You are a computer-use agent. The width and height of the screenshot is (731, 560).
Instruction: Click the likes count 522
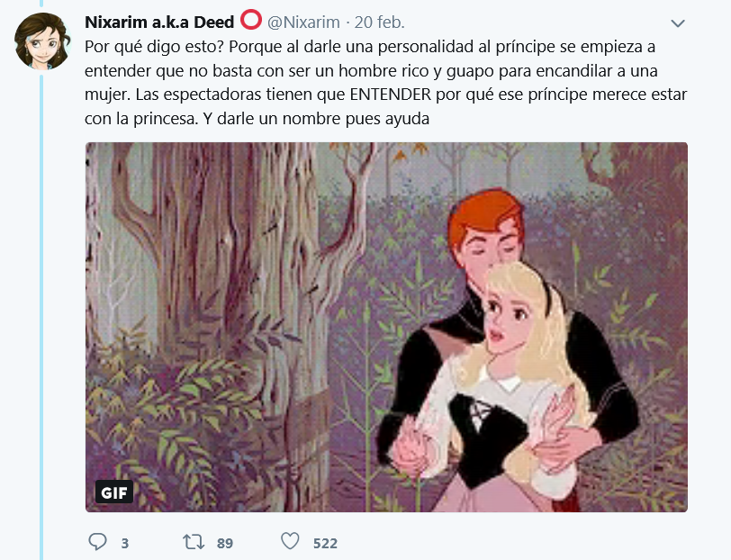click(x=325, y=543)
